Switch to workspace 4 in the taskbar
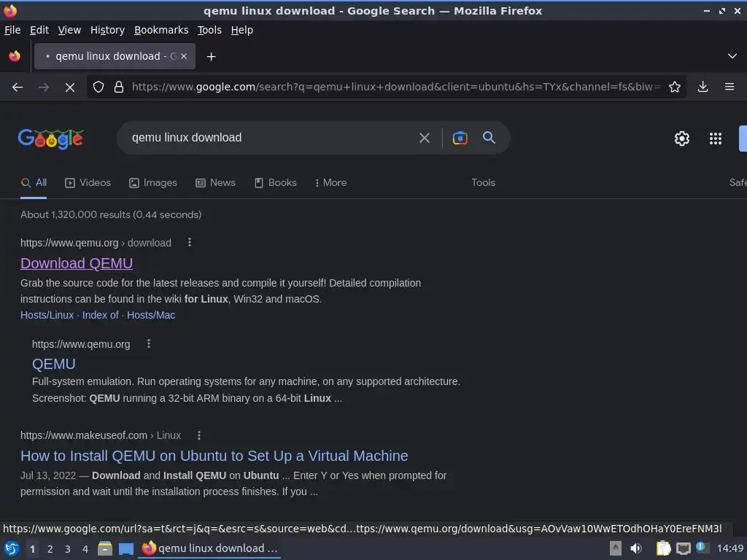Screen dimensions: 747x560 [85, 549]
